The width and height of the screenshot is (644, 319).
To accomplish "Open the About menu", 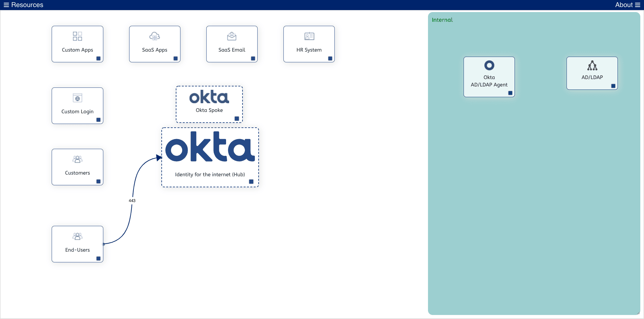I will [628, 5].
